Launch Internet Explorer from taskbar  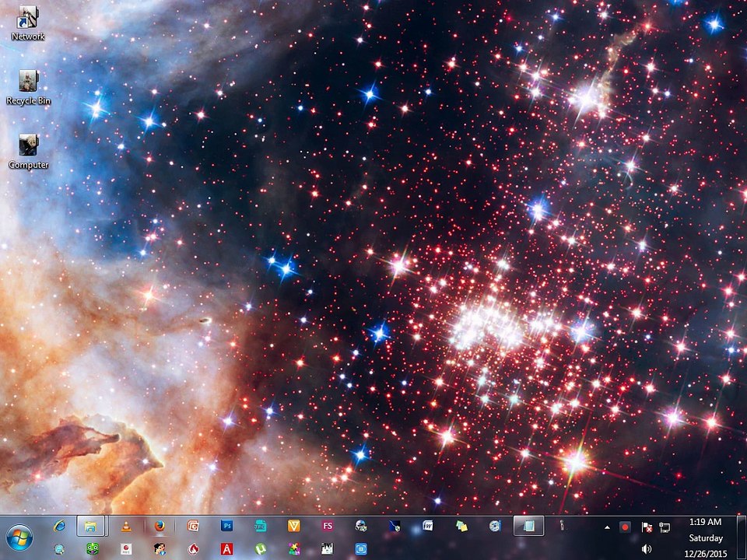point(60,526)
